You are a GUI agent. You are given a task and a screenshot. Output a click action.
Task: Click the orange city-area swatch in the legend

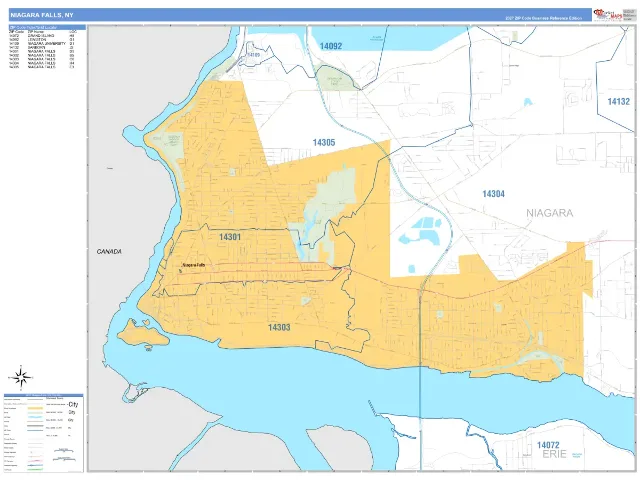point(35,408)
